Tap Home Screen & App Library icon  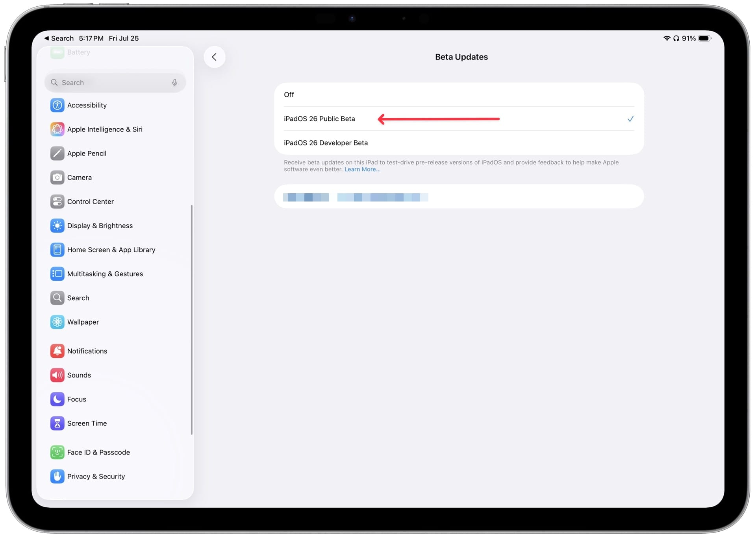pos(57,250)
